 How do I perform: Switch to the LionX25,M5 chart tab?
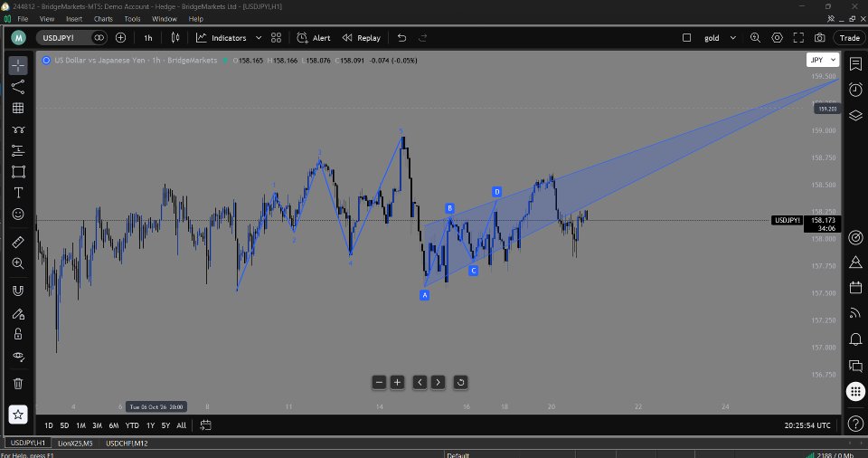click(x=75, y=443)
